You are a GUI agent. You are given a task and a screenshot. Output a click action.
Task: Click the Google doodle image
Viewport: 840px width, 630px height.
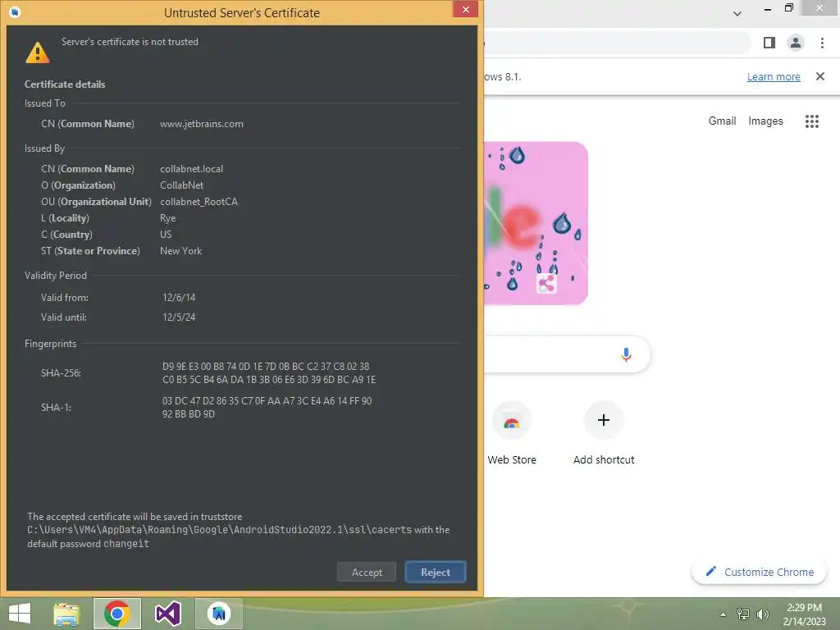pos(536,223)
